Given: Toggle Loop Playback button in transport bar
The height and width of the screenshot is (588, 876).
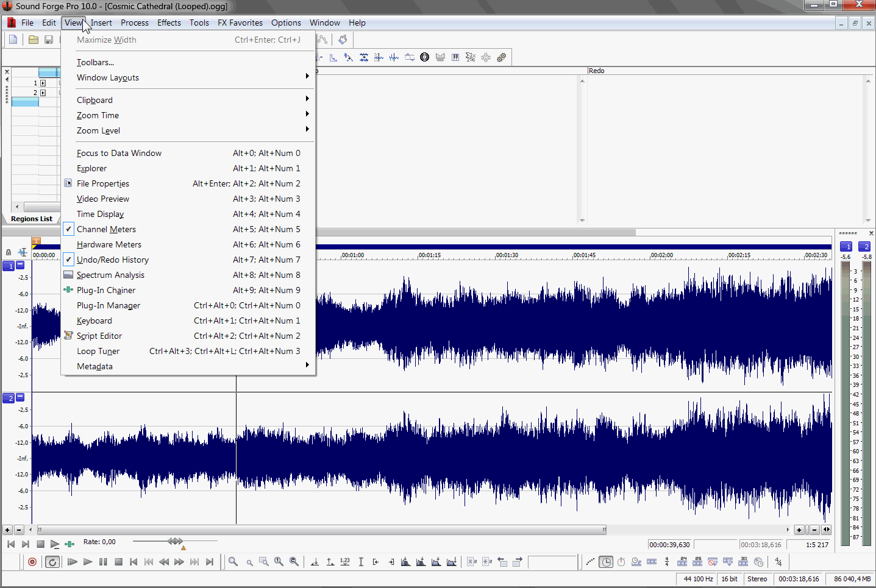Looking at the screenshot, I should click(x=52, y=562).
